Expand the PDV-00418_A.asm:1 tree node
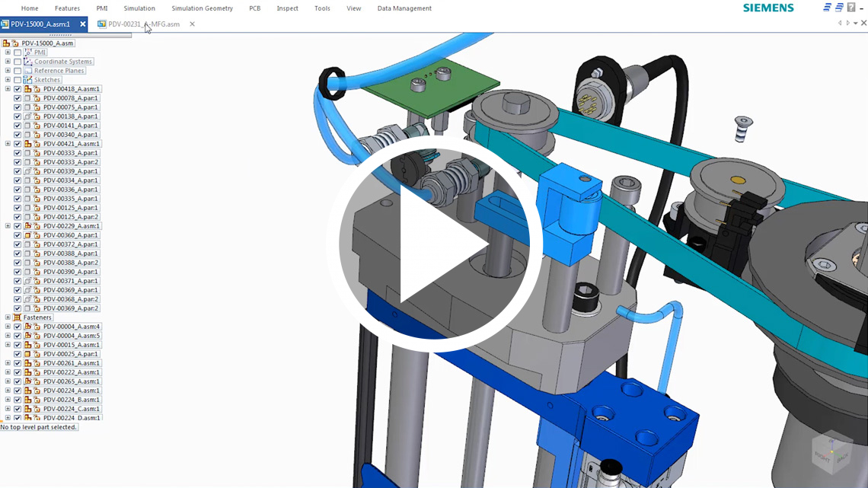 [8, 89]
